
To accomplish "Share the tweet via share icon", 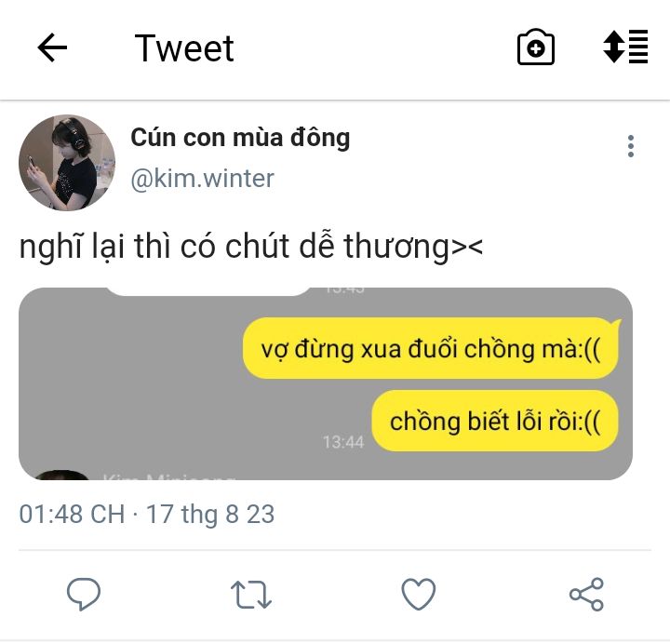I will click(x=586, y=594).
